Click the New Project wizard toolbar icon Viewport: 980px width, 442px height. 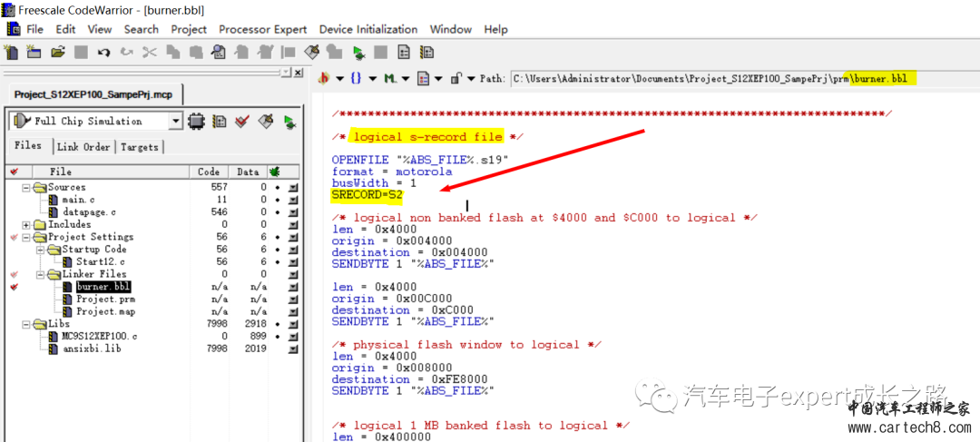(12, 52)
